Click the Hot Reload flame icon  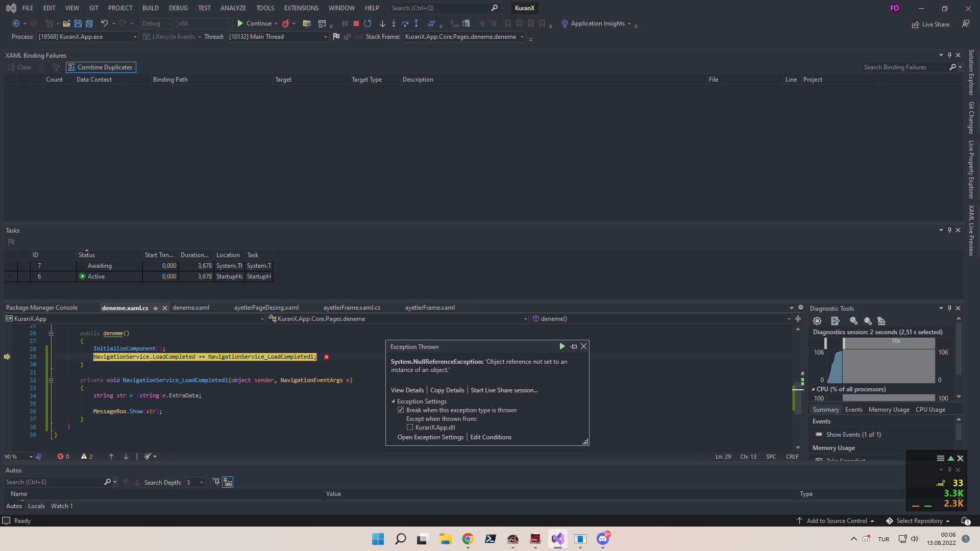tap(286, 23)
